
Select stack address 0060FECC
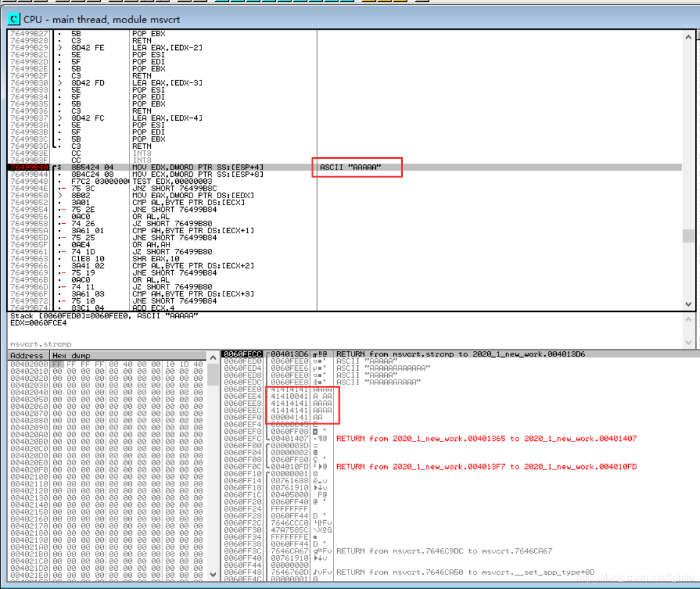point(243,355)
